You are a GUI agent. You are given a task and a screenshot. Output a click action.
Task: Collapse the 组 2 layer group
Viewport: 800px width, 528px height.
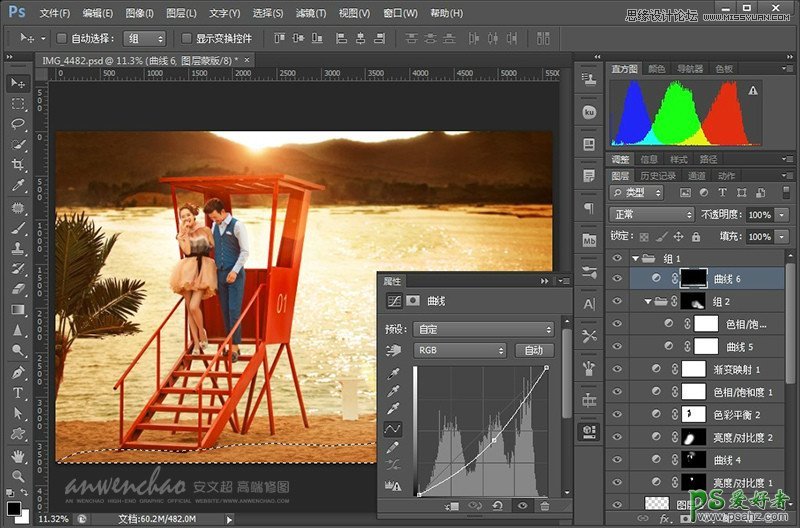647,302
